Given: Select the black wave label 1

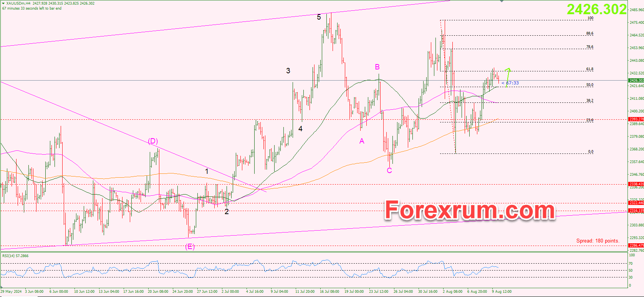Looking at the screenshot, I should (x=207, y=172).
